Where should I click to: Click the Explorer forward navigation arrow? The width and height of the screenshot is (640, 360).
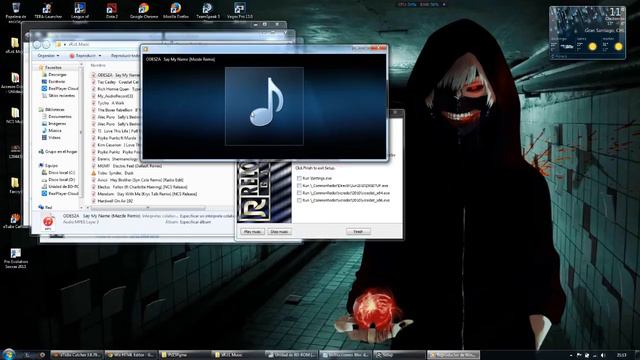click(46, 44)
